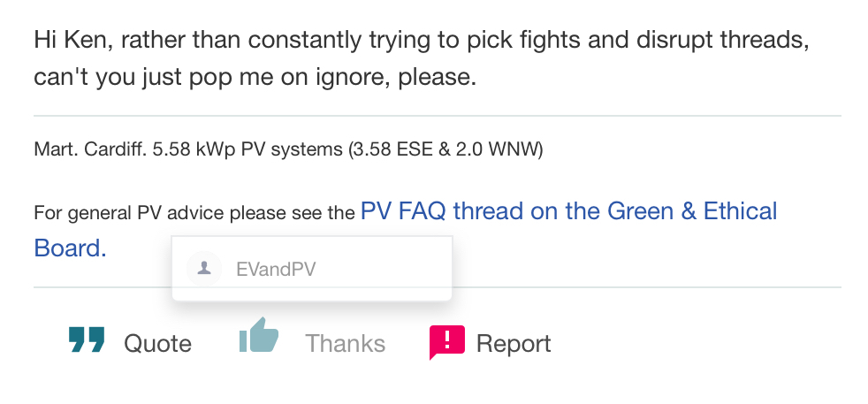
Task: Open the PV FAQ thread link
Action: [405, 229]
